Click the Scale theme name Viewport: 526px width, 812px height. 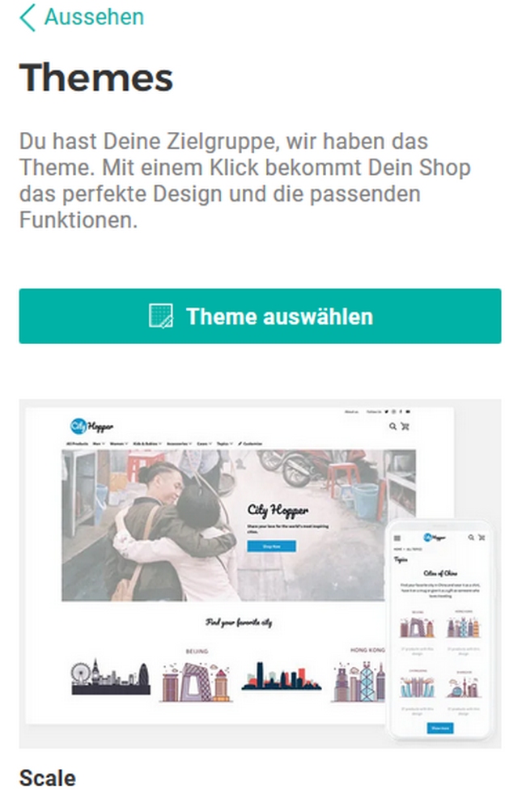(48, 778)
